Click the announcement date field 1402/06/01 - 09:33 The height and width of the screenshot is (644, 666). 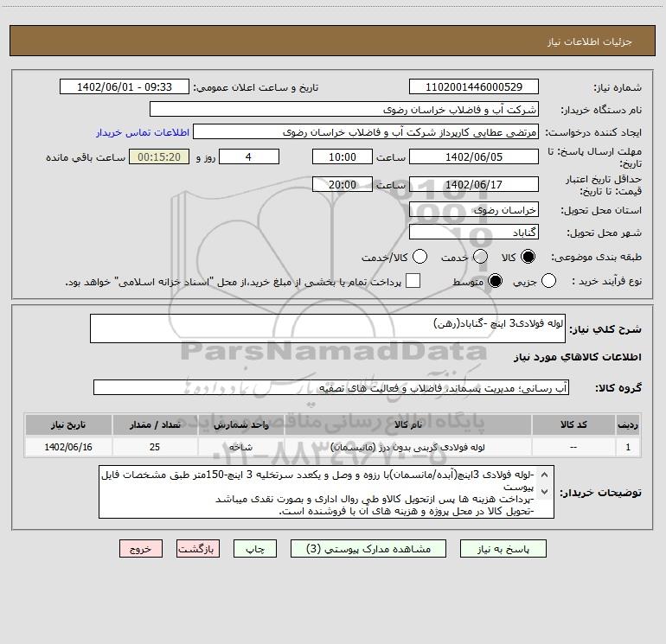coord(125,87)
